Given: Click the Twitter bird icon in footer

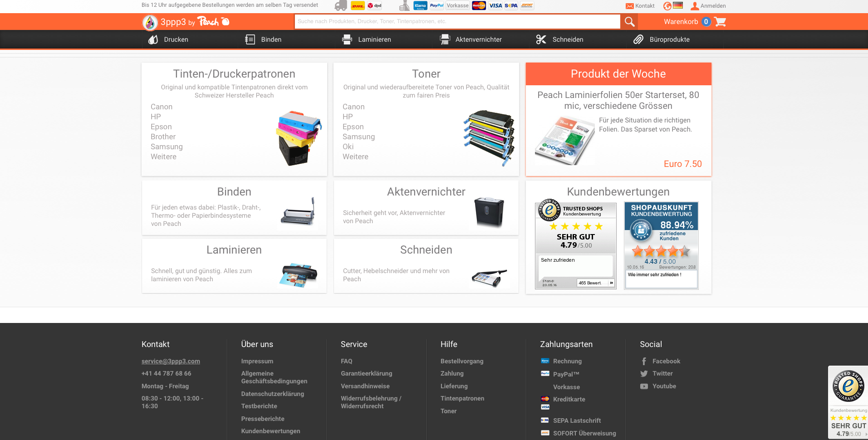Looking at the screenshot, I should (x=644, y=374).
